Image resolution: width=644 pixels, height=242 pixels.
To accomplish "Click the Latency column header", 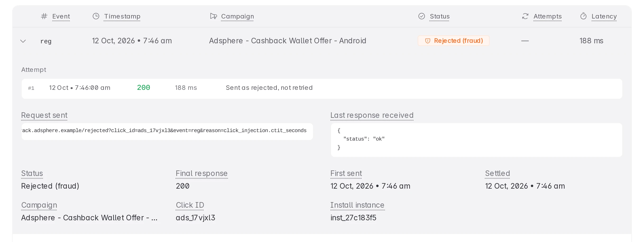I will (604, 16).
